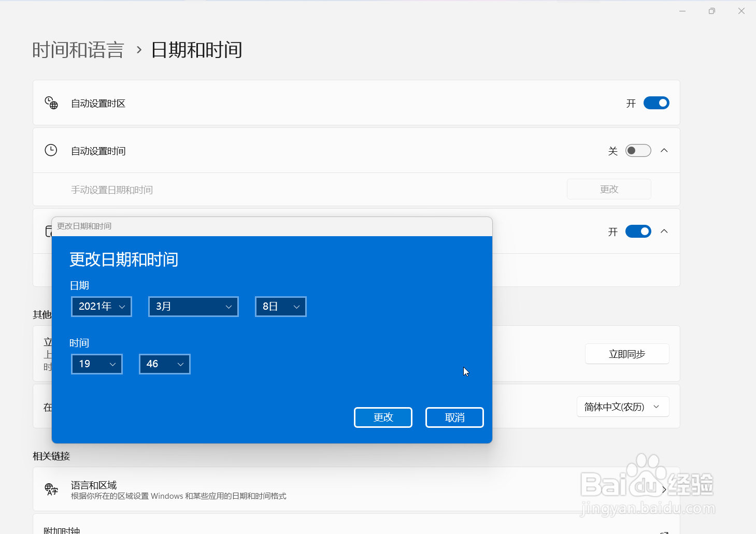The image size is (756, 534).
Task: Click the calendar icon behind the dialog edge
Action: (x=49, y=231)
